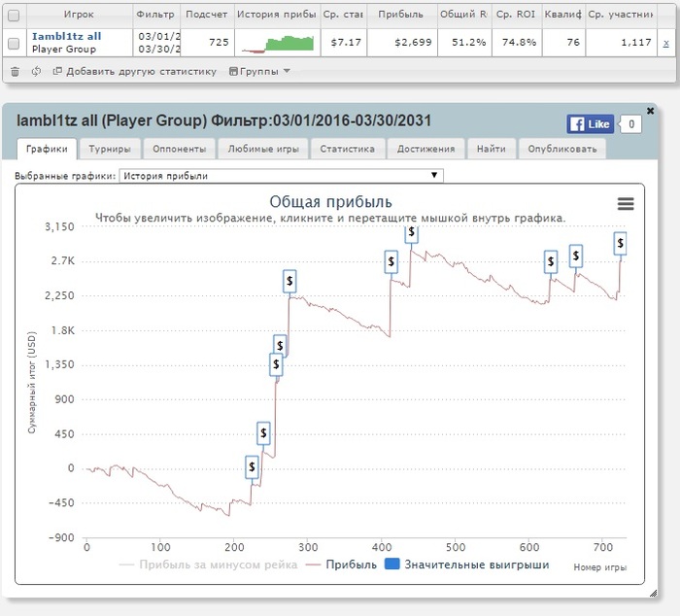
Task: Click the $ marker at the 1,800 level
Action: (x=280, y=345)
